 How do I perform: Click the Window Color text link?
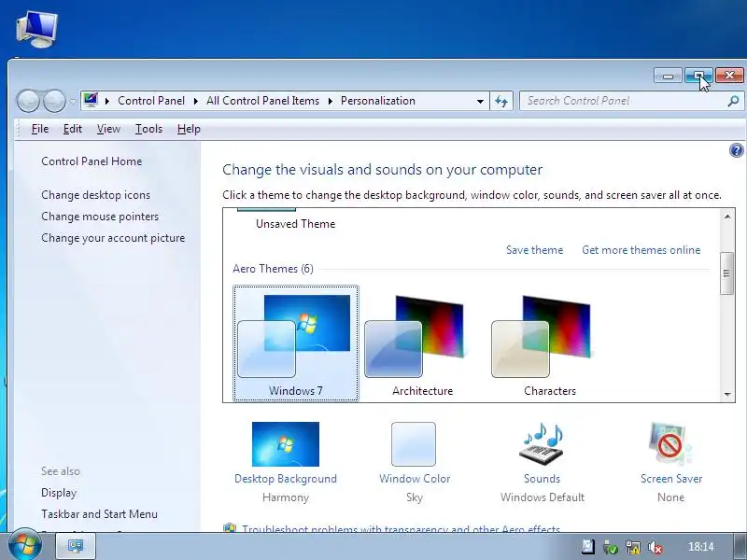415,479
